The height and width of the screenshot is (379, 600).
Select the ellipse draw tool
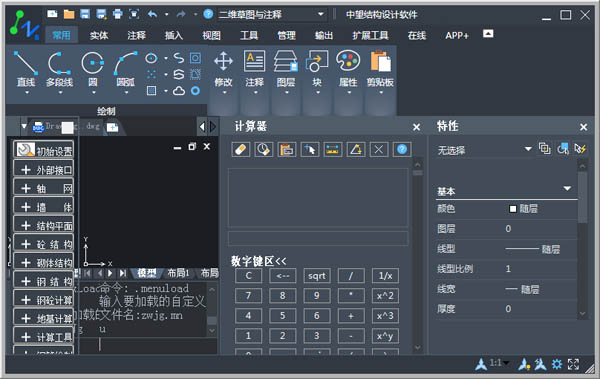[x=152, y=58]
